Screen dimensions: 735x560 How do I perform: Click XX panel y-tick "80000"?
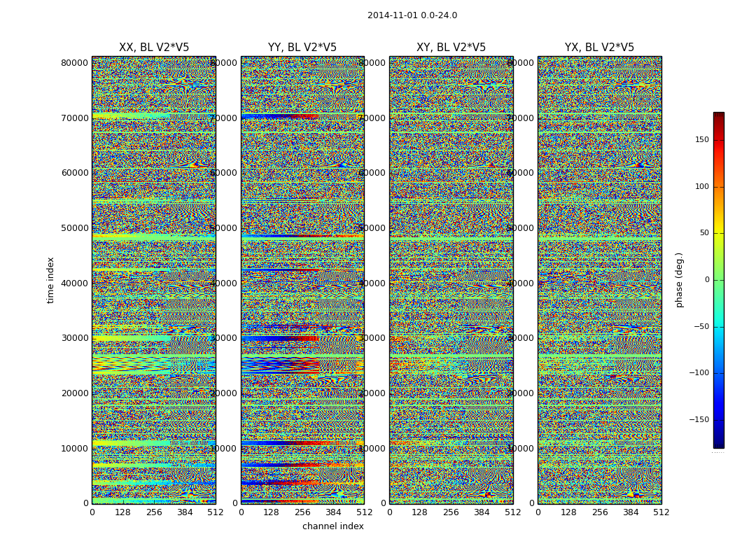74,63
